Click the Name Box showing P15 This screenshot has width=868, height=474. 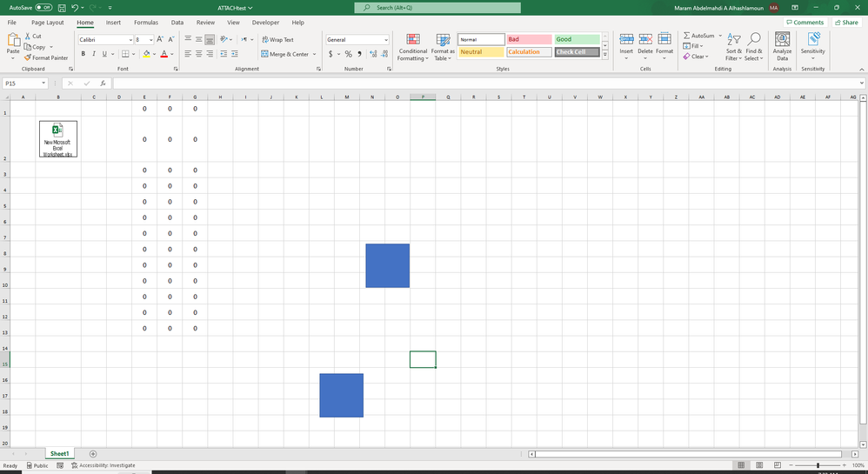click(x=25, y=83)
